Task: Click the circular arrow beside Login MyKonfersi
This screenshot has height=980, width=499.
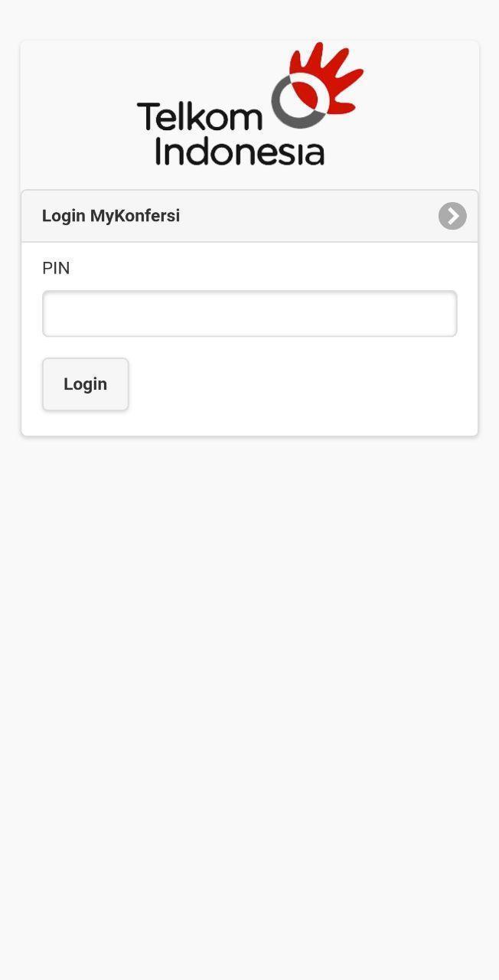Action: (452, 216)
